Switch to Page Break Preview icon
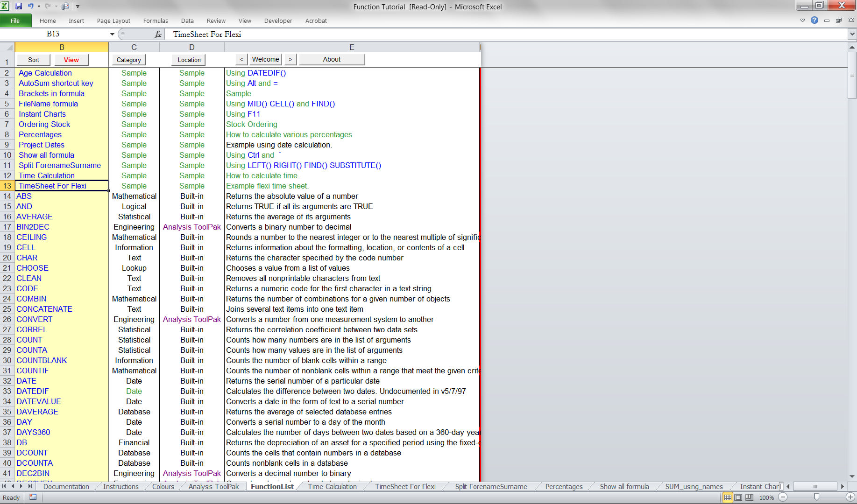The height and width of the screenshot is (504, 857). [749, 497]
